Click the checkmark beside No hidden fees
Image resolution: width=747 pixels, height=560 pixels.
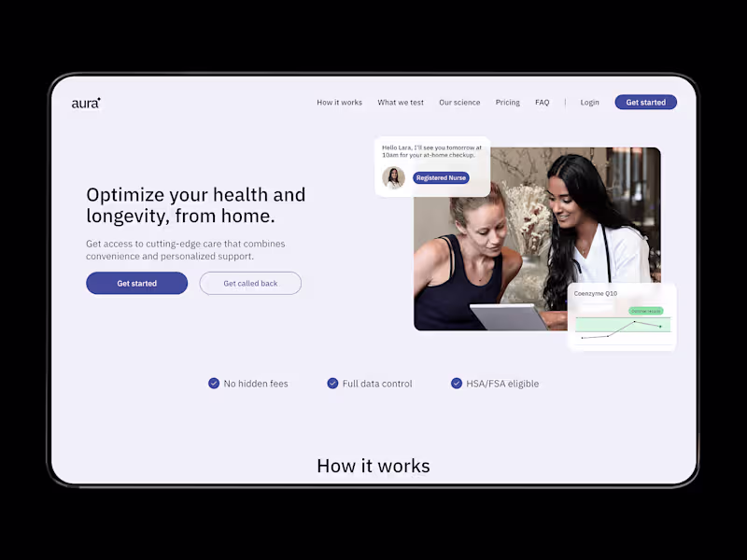(214, 383)
